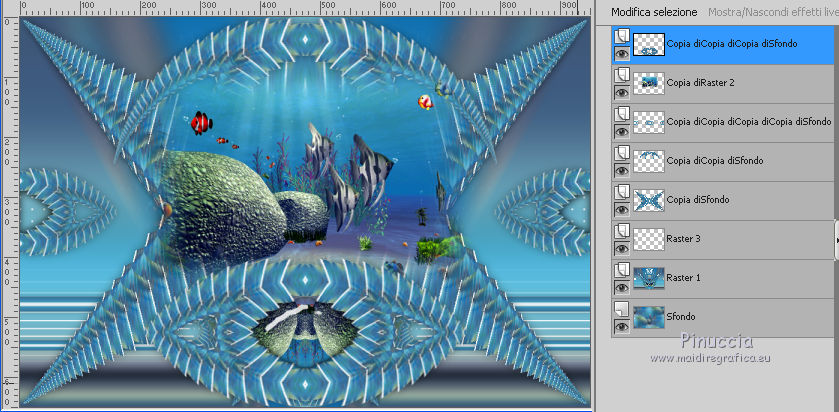
Task: Click the background layer icon for Sfondo
Action: point(622,309)
